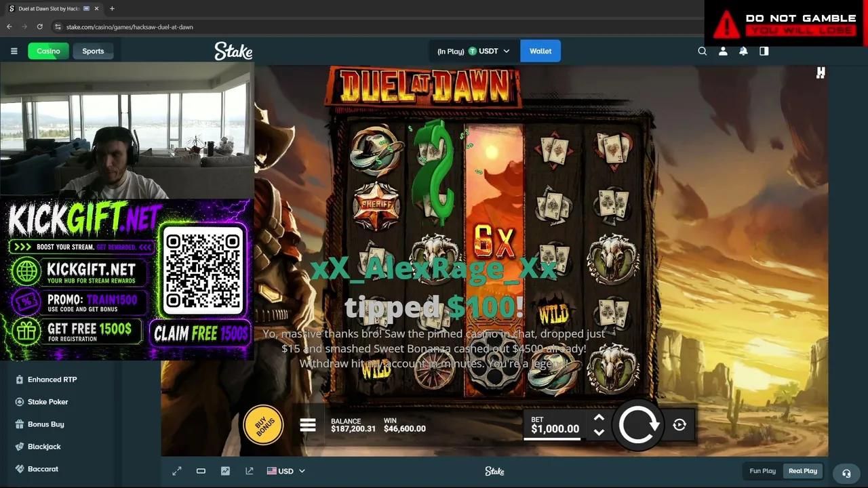Image resolution: width=868 pixels, height=488 pixels.
Task: Select Stake Poker in the sidebar
Action: click(x=47, y=402)
